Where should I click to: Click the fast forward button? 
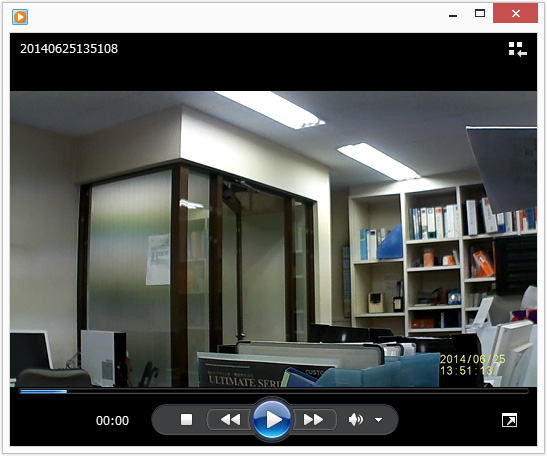pos(313,419)
